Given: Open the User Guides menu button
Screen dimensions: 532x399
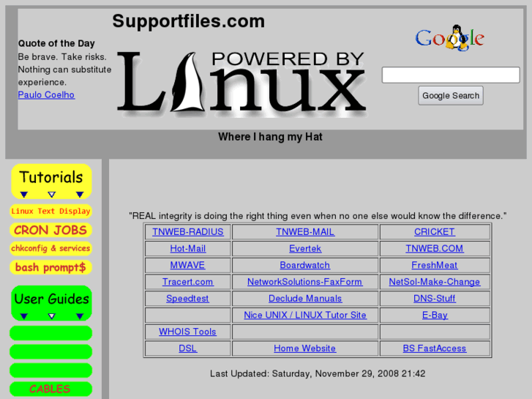Looking at the screenshot, I should coord(51,303).
